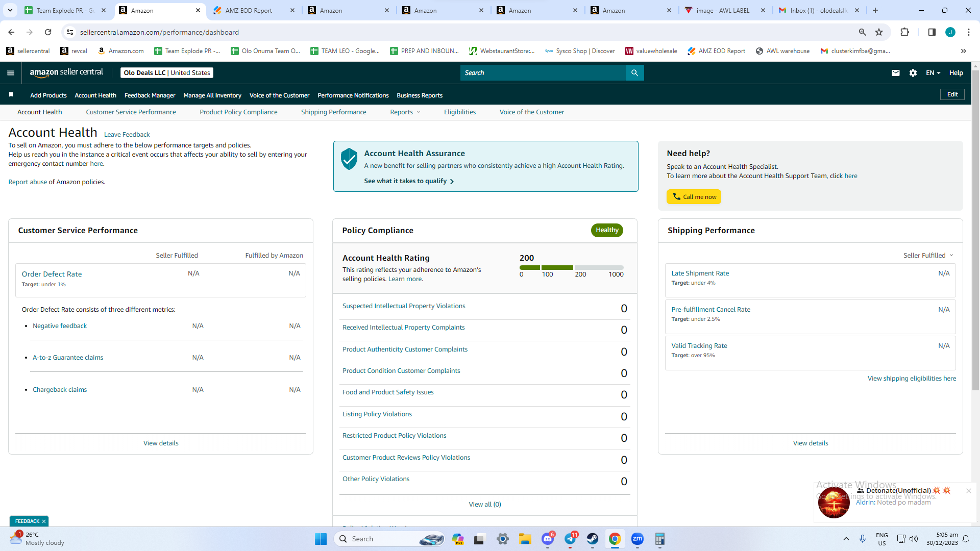Click the amazon seller central logo

coord(66,72)
